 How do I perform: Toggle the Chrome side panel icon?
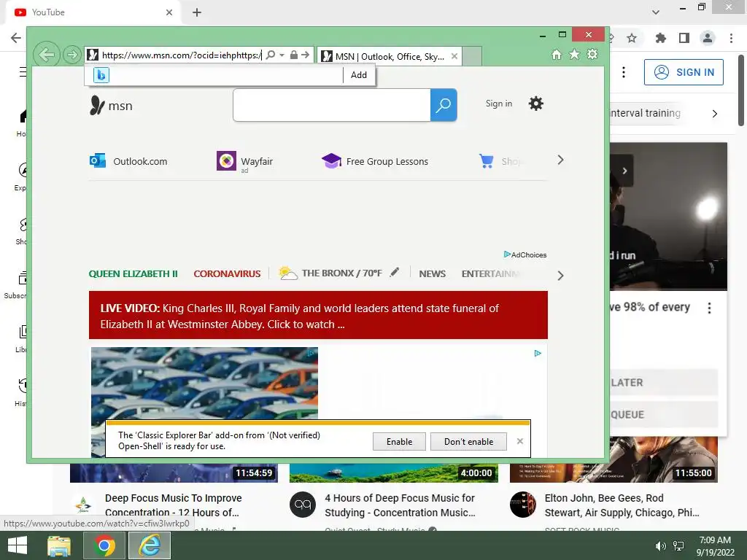(x=684, y=38)
